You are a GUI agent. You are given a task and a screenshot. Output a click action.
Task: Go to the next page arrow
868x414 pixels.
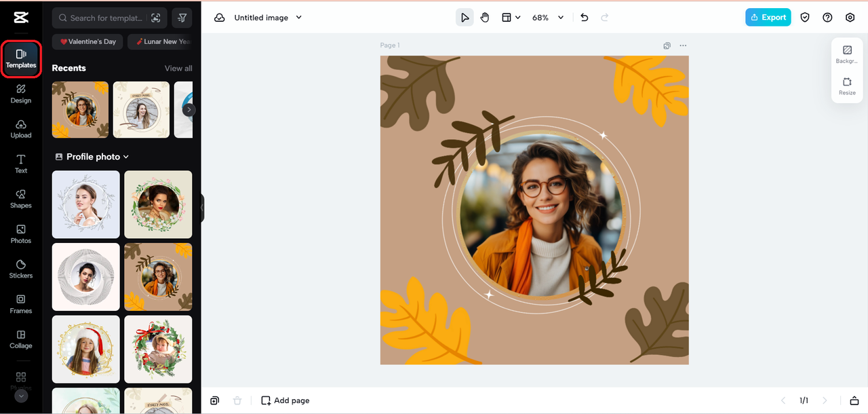tap(825, 400)
